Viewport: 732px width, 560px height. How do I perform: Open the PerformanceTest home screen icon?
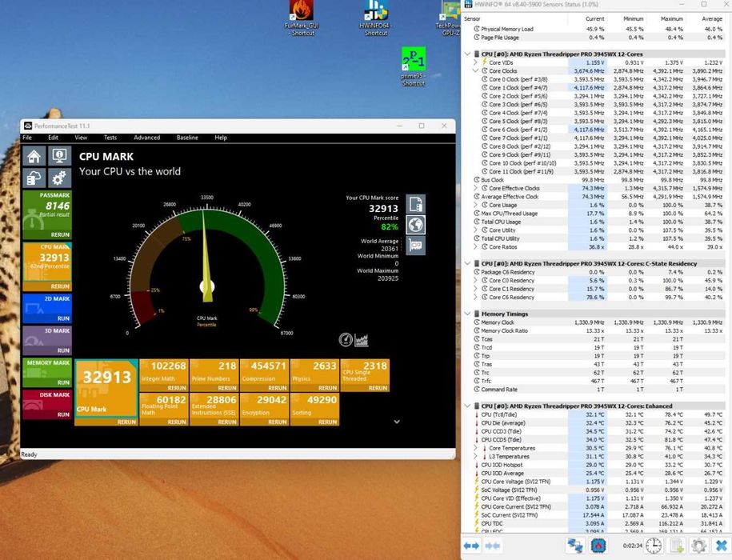(34, 156)
